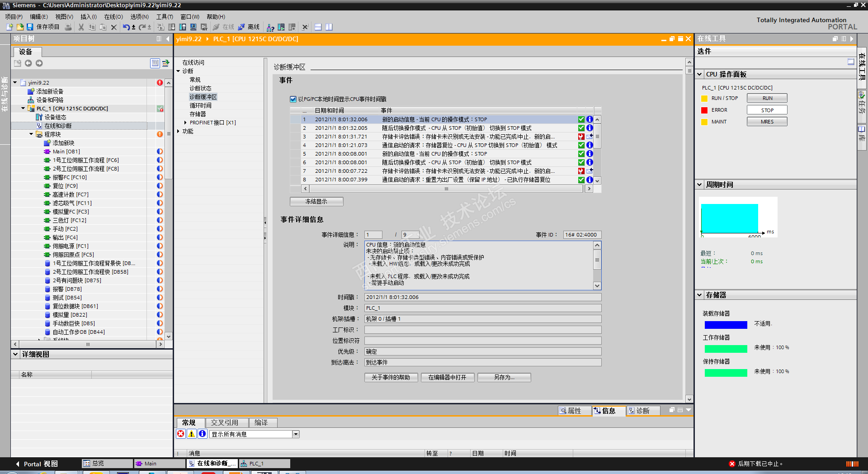This screenshot has height=474, width=868.
Task: Click the new project icon in toolbar
Action: click(x=9, y=27)
